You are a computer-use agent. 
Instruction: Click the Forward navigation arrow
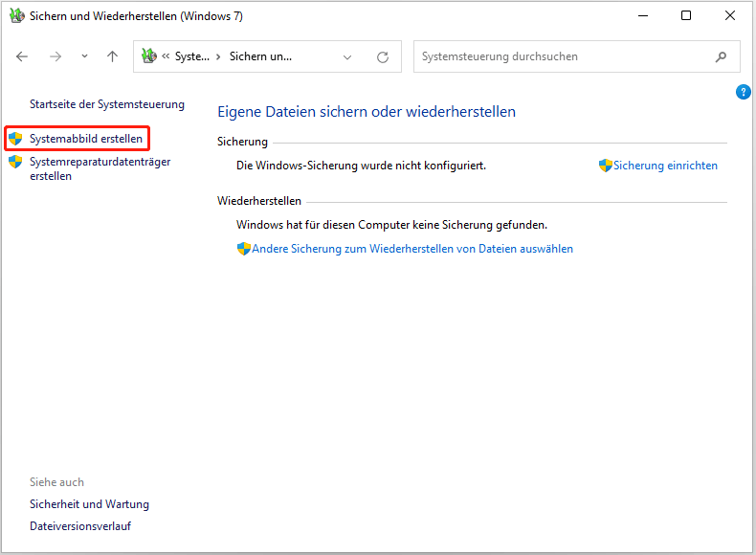[55, 56]
